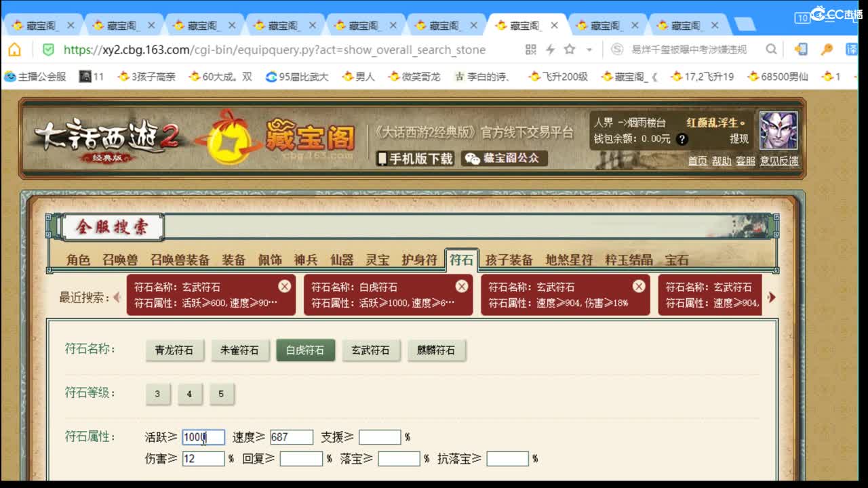Toggle stone level 5
Screen dimensions: 868x488
pyautogui.click(x=221, y=394)
